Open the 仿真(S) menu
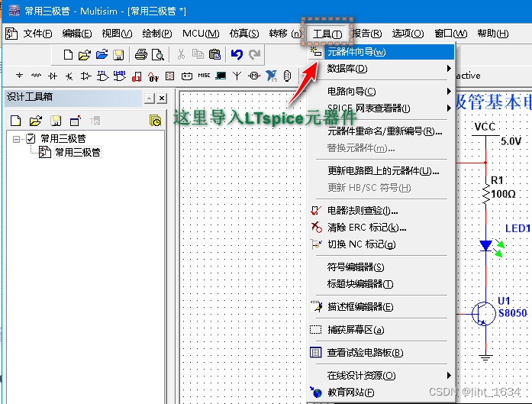This screenshot has width=532, height=404. click(244, 34)
